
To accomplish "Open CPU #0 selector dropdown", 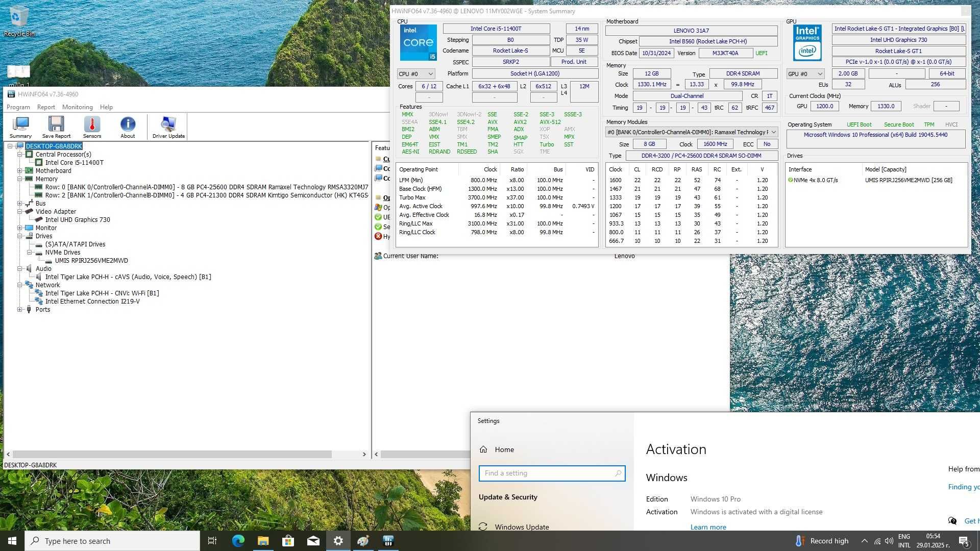I will [x=416, y=74].
